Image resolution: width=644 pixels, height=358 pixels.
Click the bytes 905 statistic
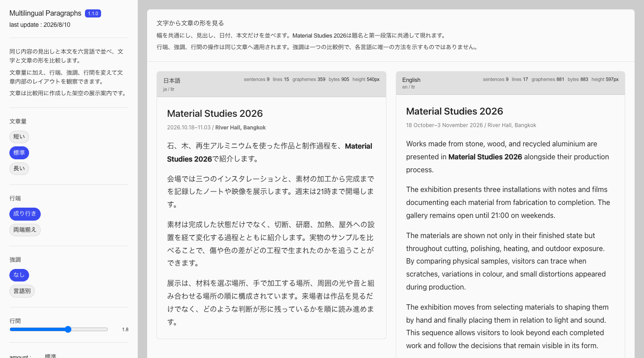pyautogui.click(x=339, y=79)
